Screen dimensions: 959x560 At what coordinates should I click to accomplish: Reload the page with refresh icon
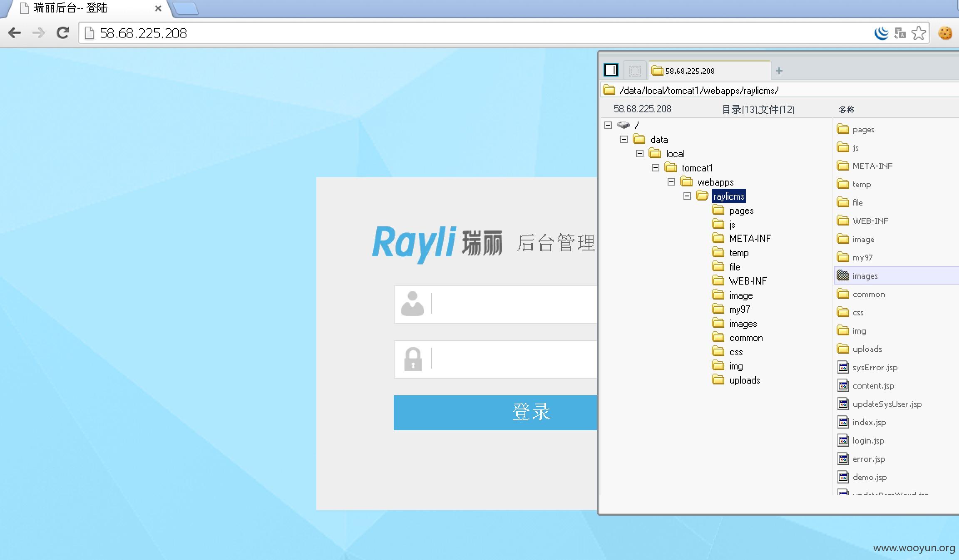pyautogui.click(x=63, y=33)
